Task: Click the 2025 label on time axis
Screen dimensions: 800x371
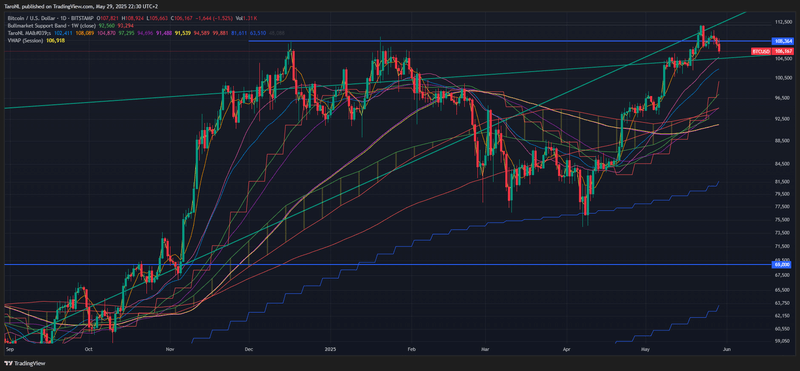Action: pyautogui.click(x=330, y=350)
